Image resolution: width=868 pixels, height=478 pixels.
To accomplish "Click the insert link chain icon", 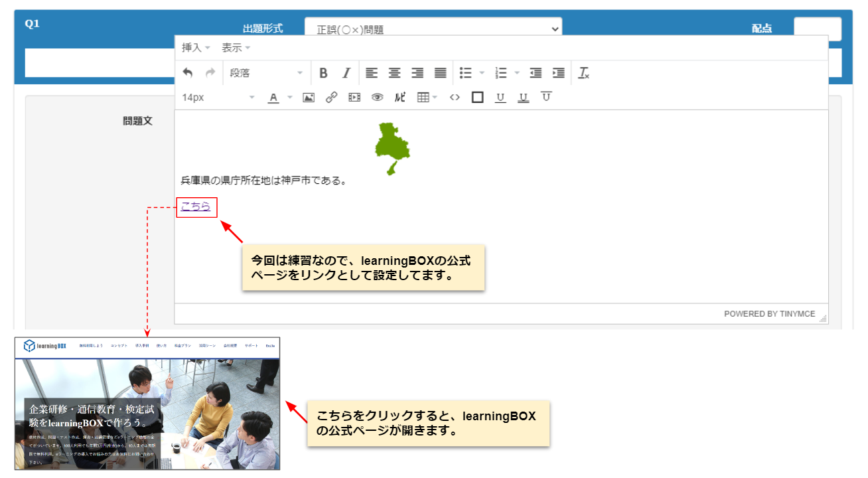I will 331,98.
